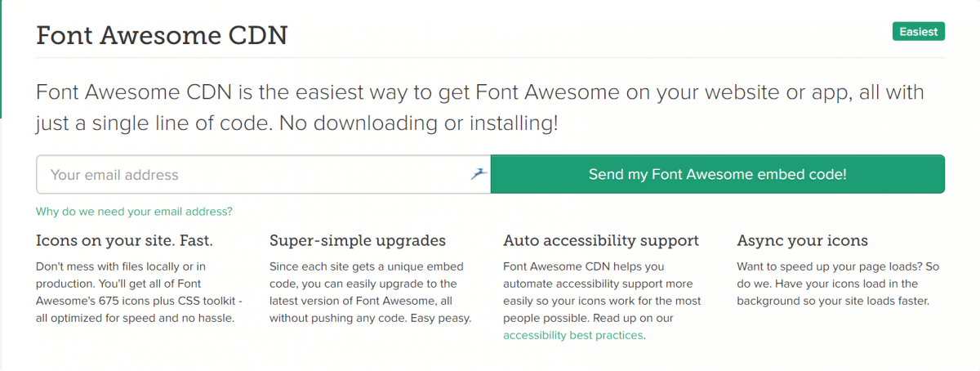Click the 'Font Awesome CDN' main heading
This screenshot has width=980, height=371.
[162, 37]
